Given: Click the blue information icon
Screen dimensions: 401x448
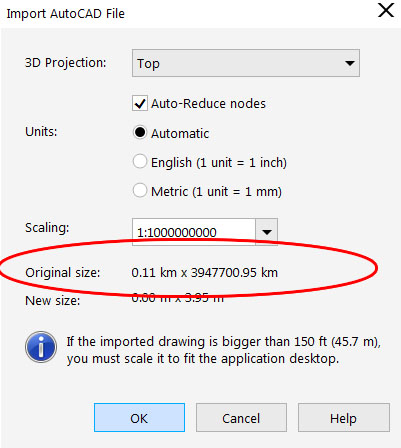Looking at the screenshot, I should pos(41,347).
